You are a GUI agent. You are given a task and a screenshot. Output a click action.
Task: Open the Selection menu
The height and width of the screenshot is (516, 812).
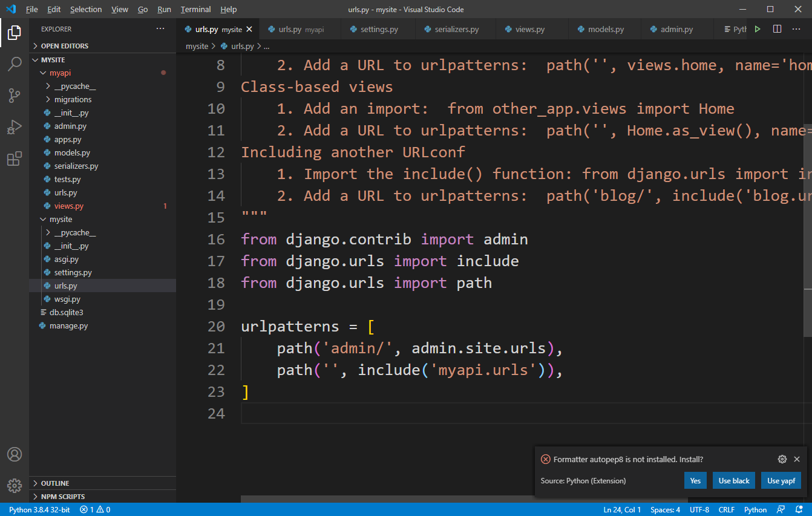[86, 9]
